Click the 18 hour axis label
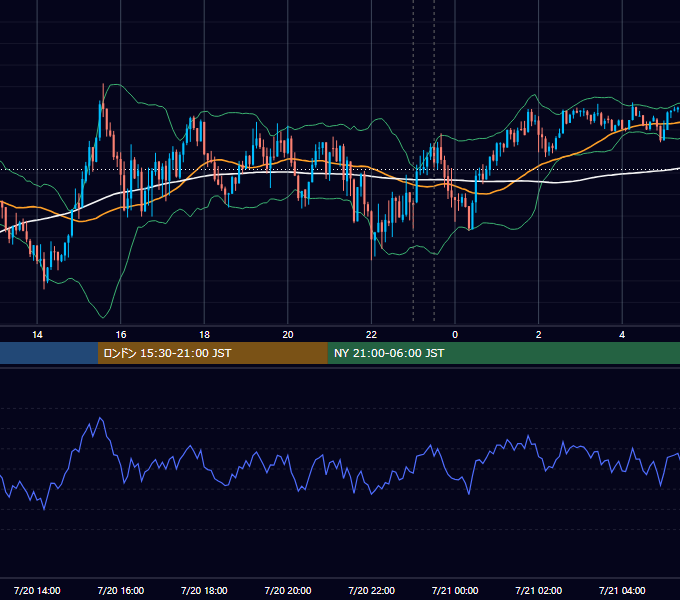This screenshot has width=680, height=600. tap(204, 335)
